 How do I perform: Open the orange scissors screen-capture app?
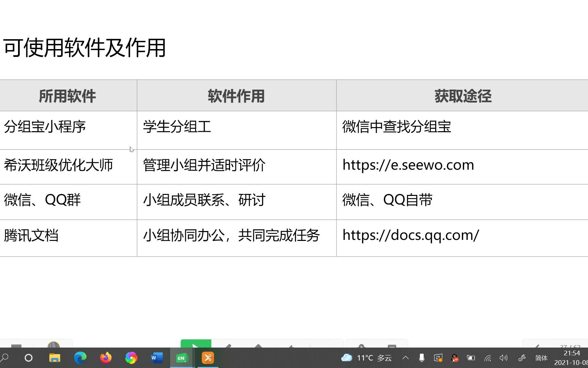[208, 358]
